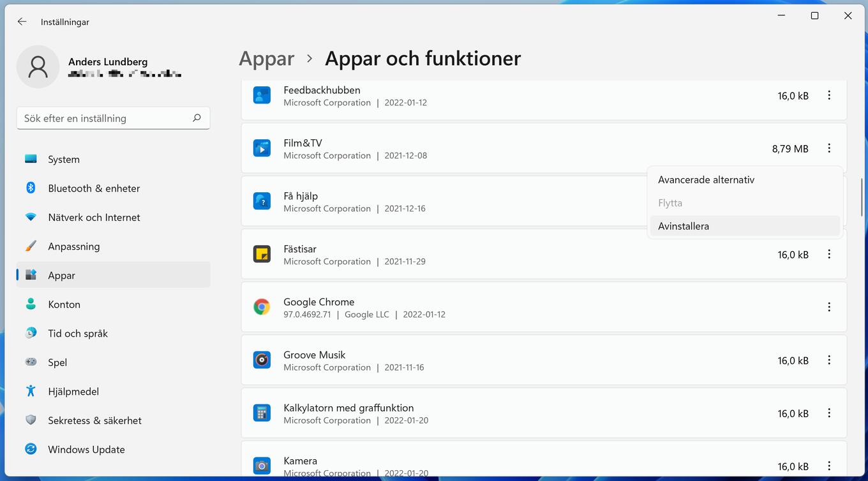The image size is (868, 481).
Task: Click the Hjälpmedel accessibility icon
Action: click(x=31, y=391)
